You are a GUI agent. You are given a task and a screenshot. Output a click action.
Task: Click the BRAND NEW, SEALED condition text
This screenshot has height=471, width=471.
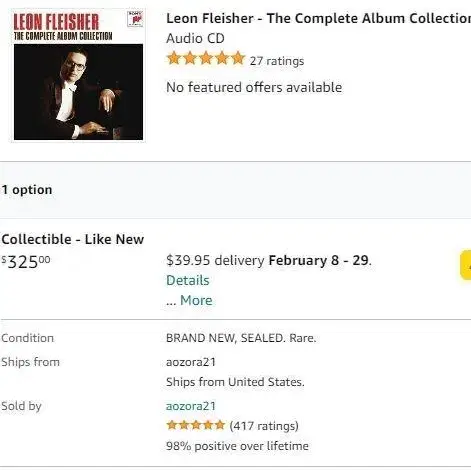click(x=241, y=338)
